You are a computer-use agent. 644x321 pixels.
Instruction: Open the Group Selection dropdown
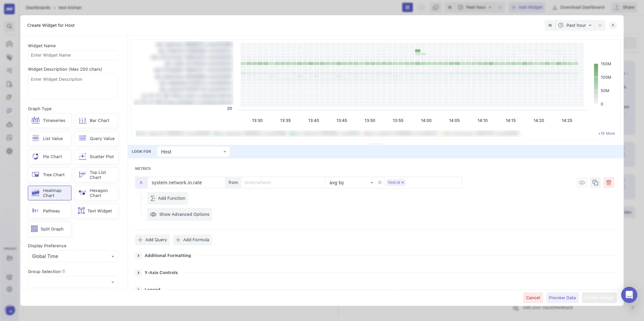click(73, 282)
